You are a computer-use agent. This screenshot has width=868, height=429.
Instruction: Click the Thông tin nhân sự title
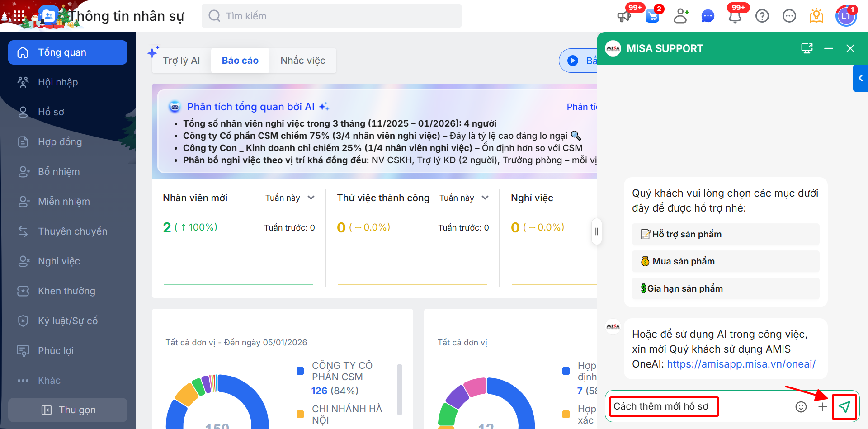coord(126,16)
